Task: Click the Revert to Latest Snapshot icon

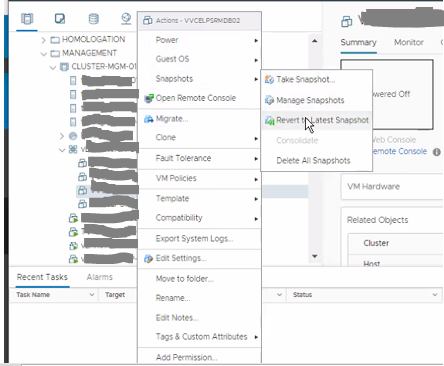Action: click(x=269, y=120)
